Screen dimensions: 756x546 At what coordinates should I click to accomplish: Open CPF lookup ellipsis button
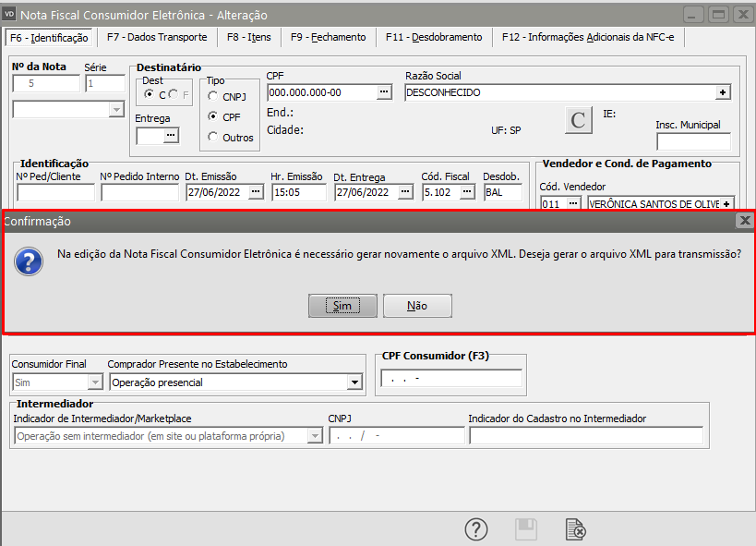[x=385, y=92]
